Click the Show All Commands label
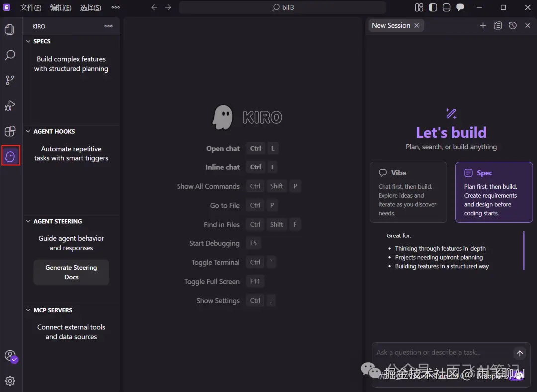 (x=208, y=186)
